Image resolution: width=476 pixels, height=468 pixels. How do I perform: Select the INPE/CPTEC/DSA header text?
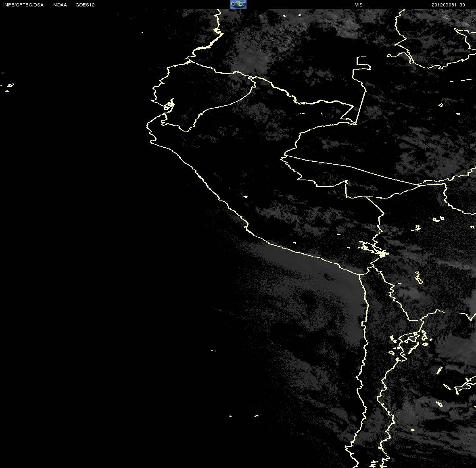23,5
